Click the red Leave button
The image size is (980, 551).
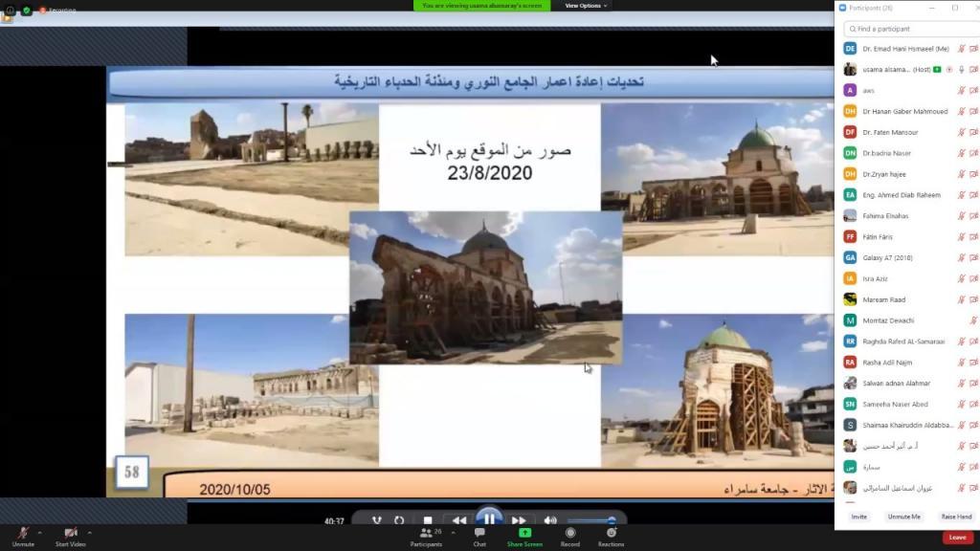[x=957, y=538]
